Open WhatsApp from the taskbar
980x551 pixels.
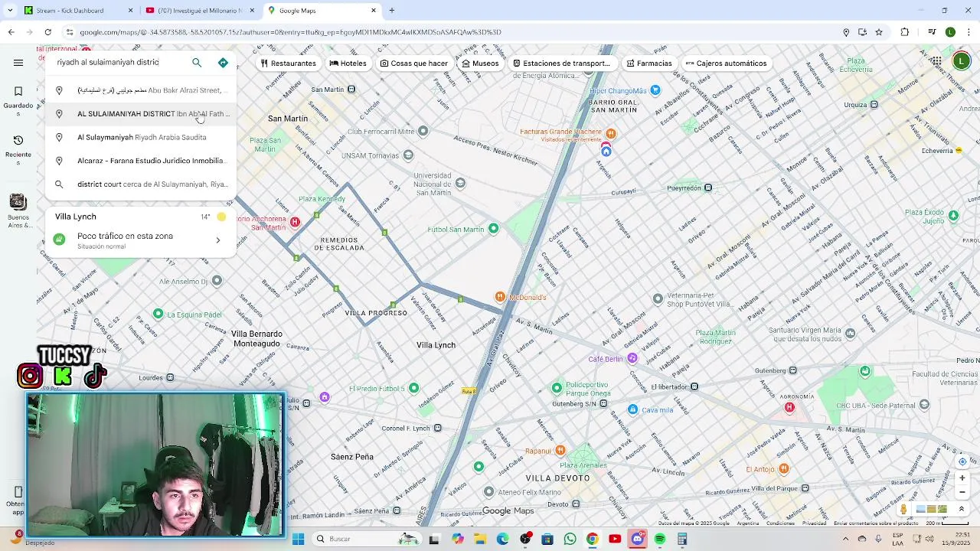(x=570, y=539)
